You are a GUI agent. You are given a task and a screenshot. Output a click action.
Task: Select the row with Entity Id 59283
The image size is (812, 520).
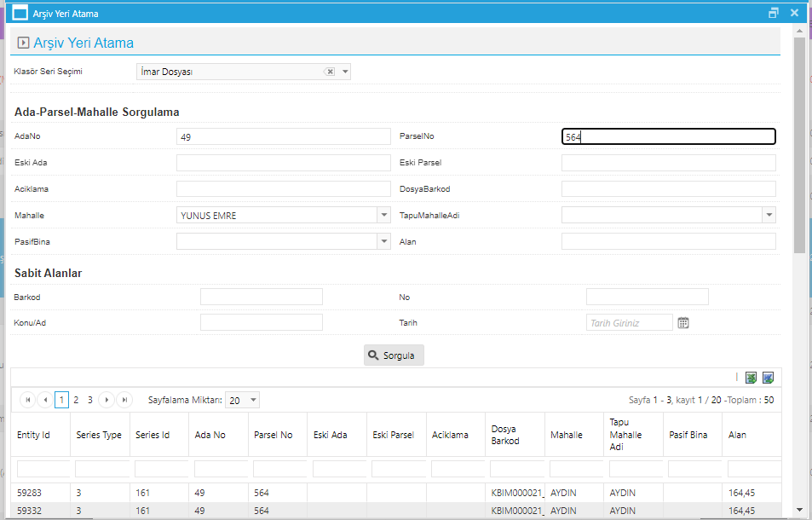[396, 493]
